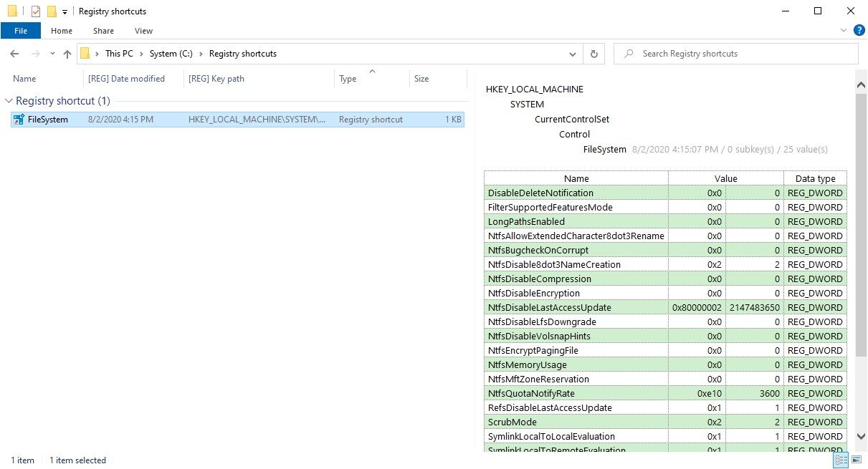Screen dimensions: 868x469
Task: Open recent locations dropdown next to back button
Action: click(52, 53)
